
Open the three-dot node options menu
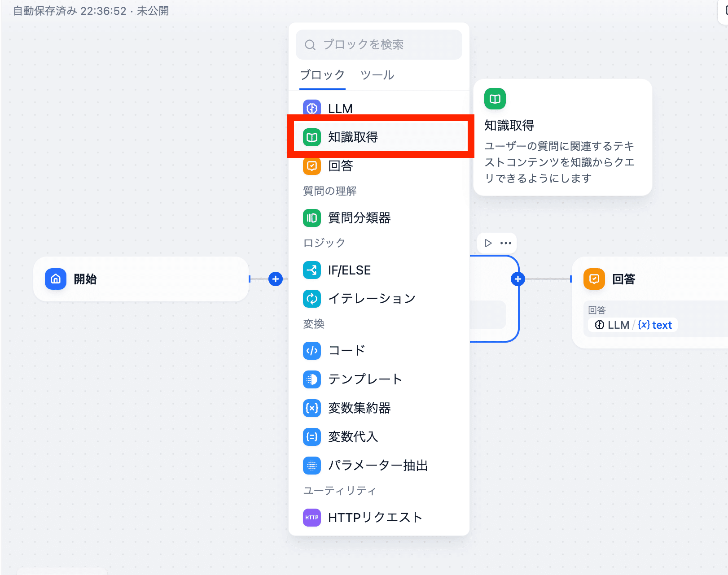506,243
